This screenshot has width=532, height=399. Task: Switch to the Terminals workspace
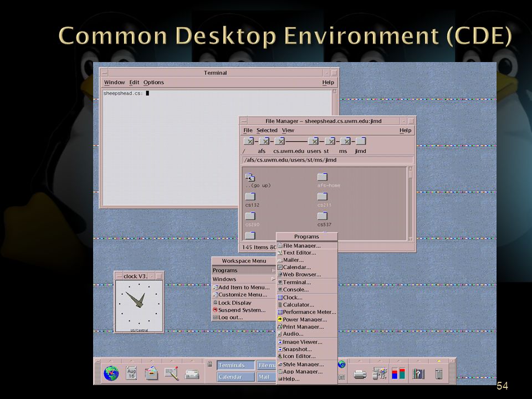pyautogui.click(x=236, y=365)
